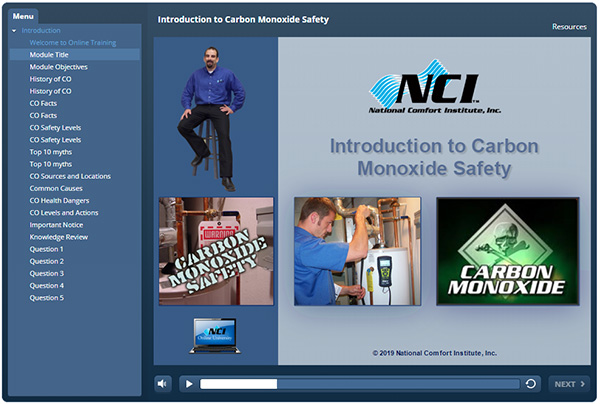Click the circular replay icon on the seekbar

531,384
